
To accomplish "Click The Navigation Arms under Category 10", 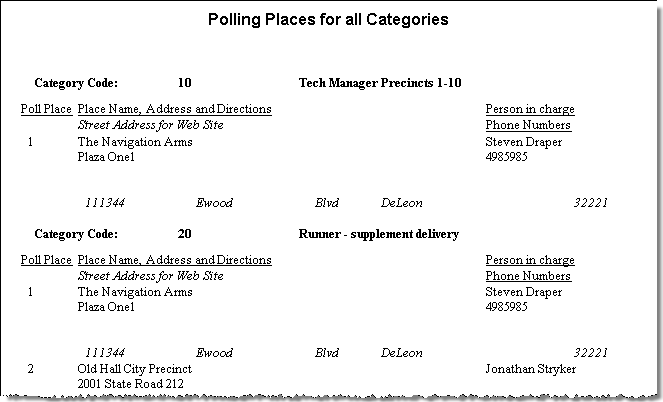I will [135, 142].
